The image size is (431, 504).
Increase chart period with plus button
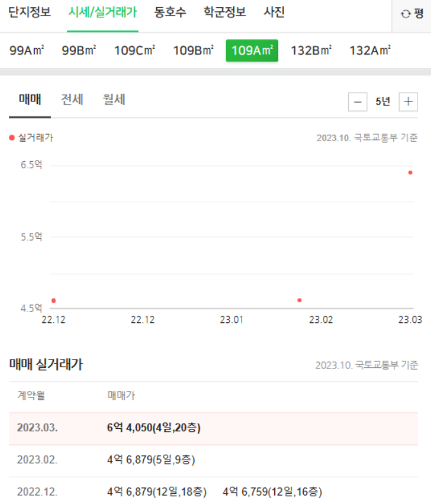coord(408,102)
